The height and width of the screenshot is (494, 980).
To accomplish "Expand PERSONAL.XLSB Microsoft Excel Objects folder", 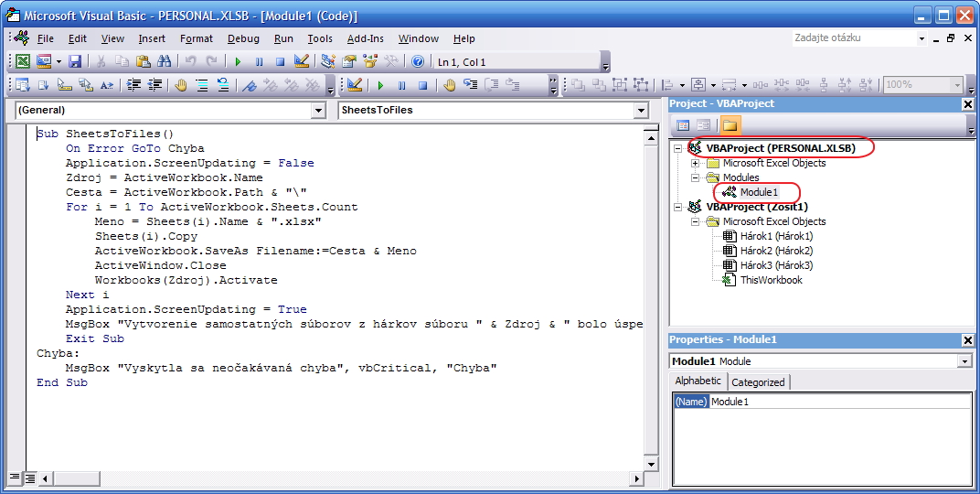I will click(695, 163).
